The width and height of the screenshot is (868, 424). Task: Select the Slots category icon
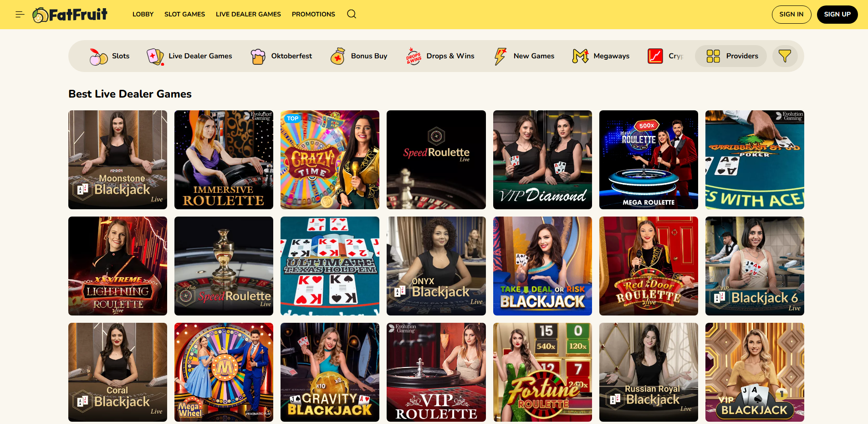click(x=98, y=56)
